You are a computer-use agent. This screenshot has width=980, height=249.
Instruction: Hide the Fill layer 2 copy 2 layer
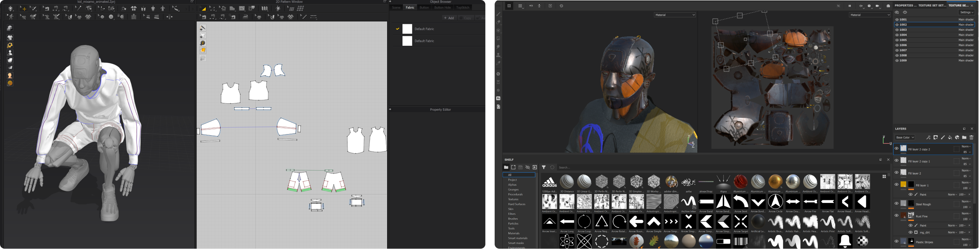[x=896, y=149]
